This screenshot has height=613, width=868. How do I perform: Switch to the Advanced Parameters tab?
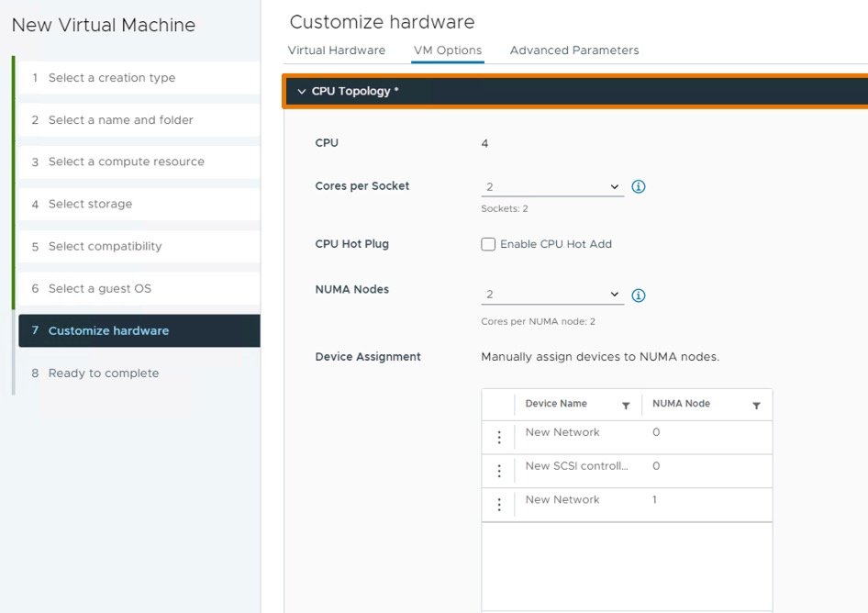[x=574, y=50]
